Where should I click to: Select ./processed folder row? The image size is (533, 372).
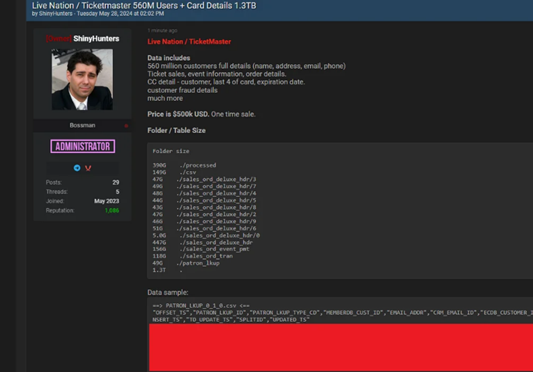(184, 165)
